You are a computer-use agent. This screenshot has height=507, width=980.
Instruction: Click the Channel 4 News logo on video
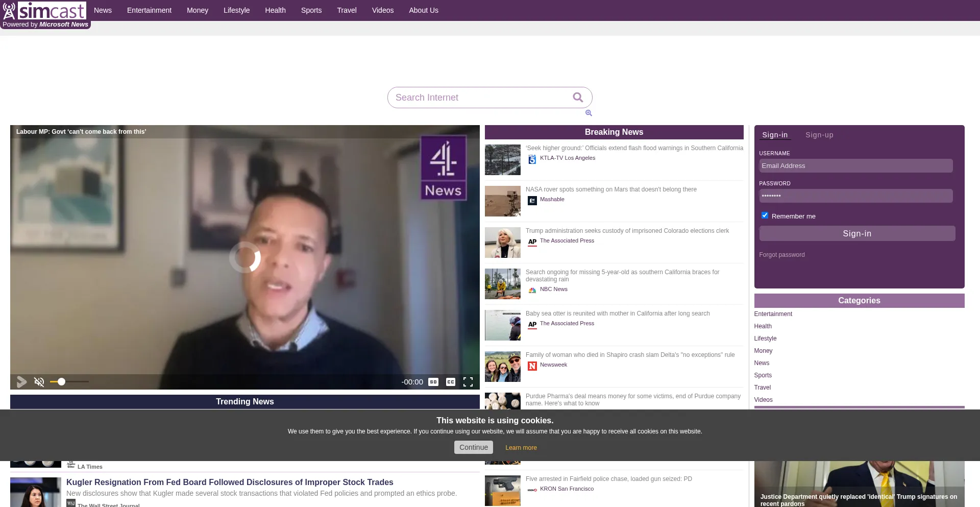(443, 167)
